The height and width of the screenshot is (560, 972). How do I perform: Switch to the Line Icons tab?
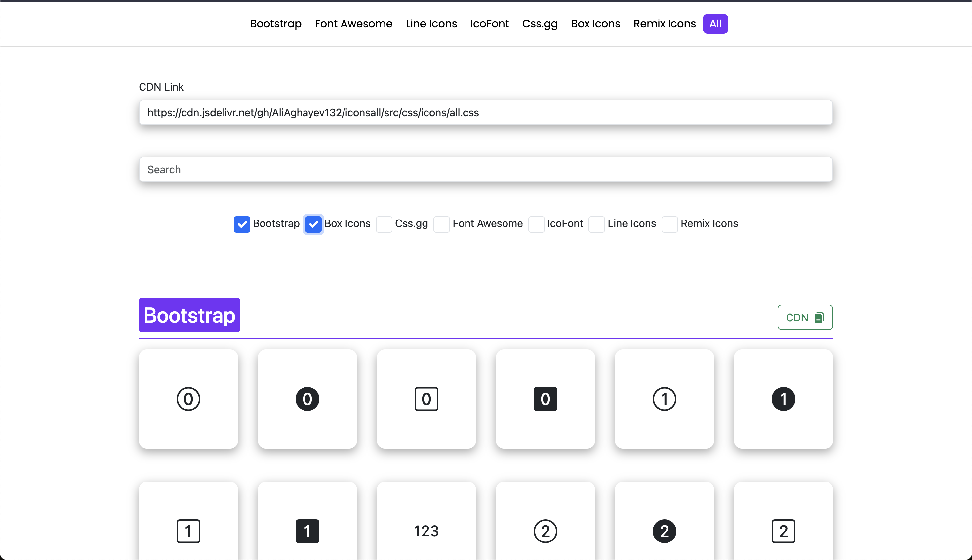(431, 24)
